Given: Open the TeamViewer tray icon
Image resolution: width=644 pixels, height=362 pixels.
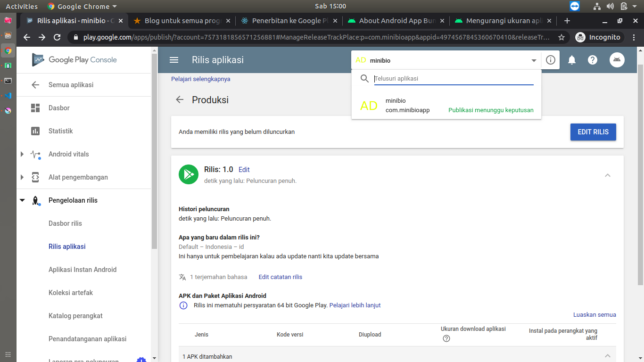Looking at the screenshot, I should 574,6.
